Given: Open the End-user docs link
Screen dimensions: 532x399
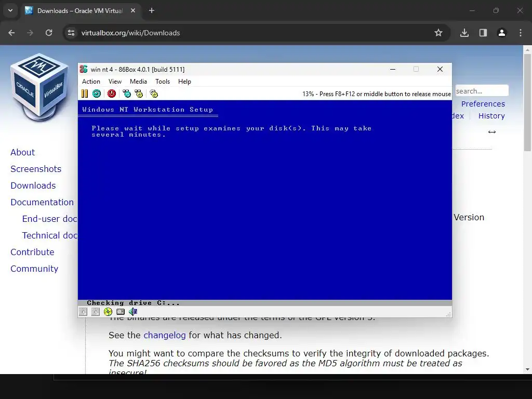Looking at the screenshot, I should tap(50, 219).
